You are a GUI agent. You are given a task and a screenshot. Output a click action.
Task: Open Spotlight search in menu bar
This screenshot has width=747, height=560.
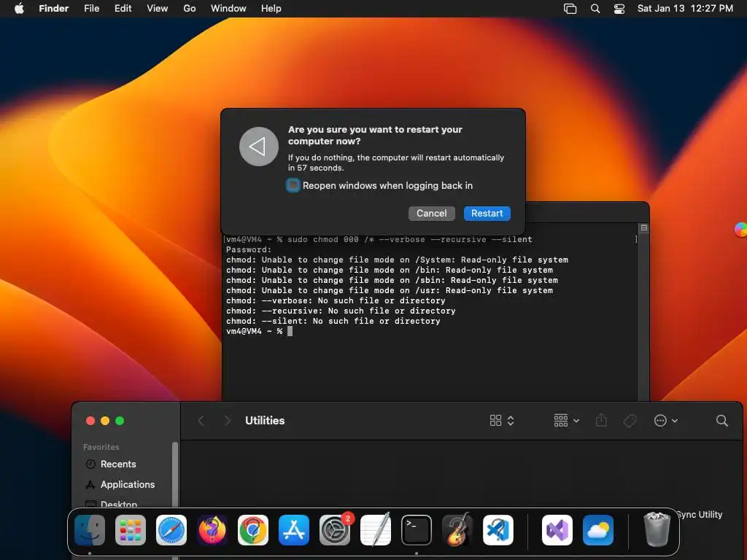point(595,9)
